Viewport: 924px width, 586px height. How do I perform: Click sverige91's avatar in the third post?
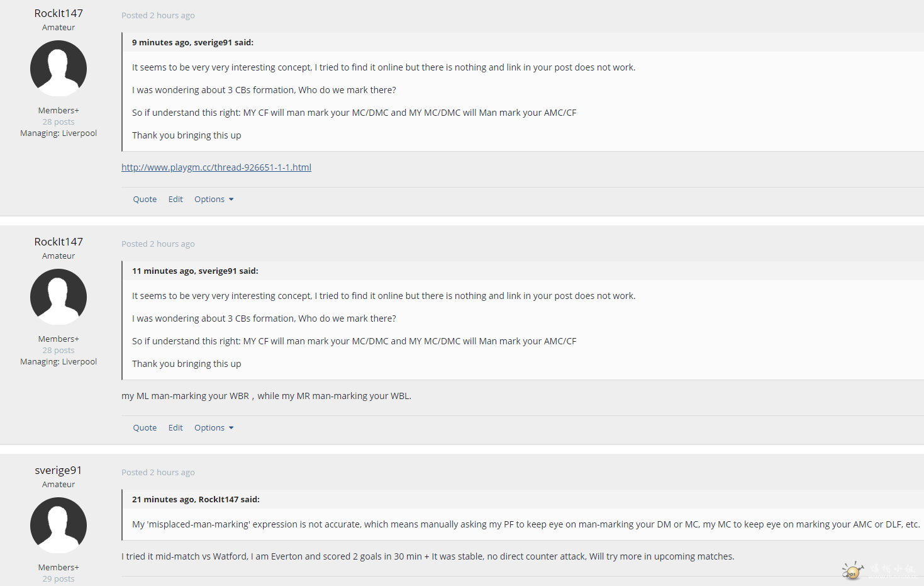58,526
